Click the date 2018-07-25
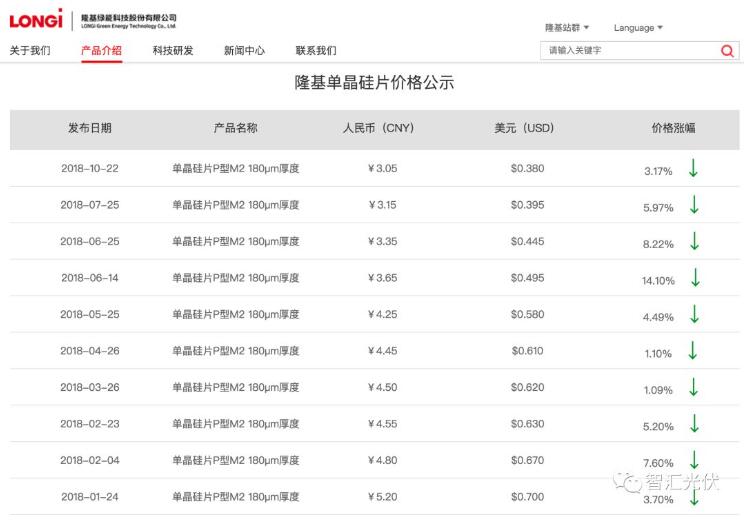749x522 pixels. [90, 205]
